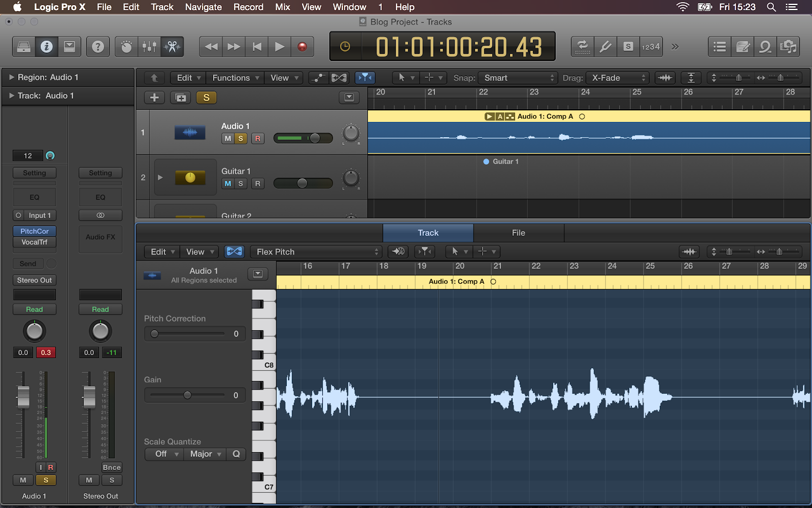
Task: Open the Library from the control bar
Action: (24, 47)
